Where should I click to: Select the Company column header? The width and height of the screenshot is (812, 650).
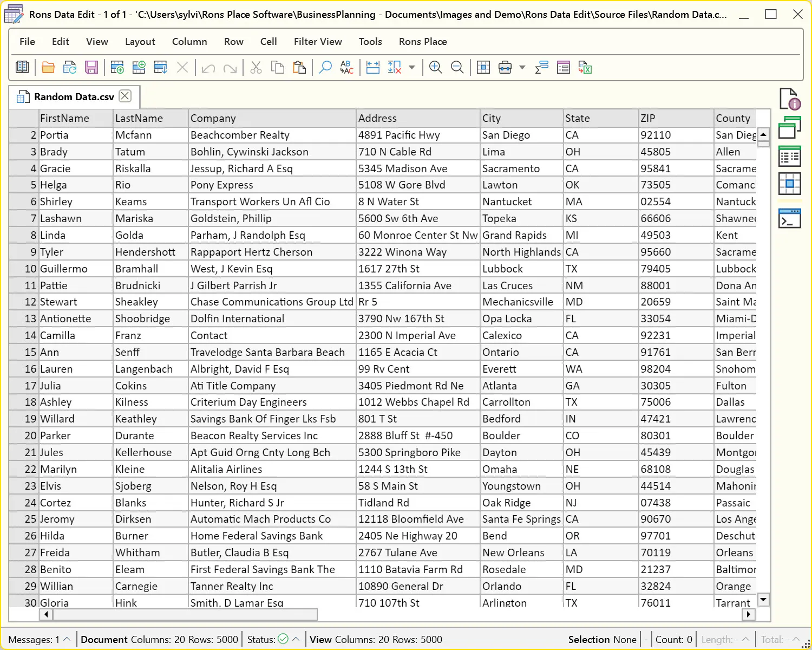[272, 118]
